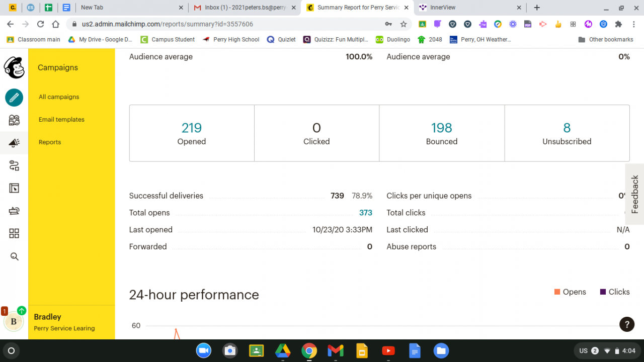Open the My Drive bookmark

(100, 39)
